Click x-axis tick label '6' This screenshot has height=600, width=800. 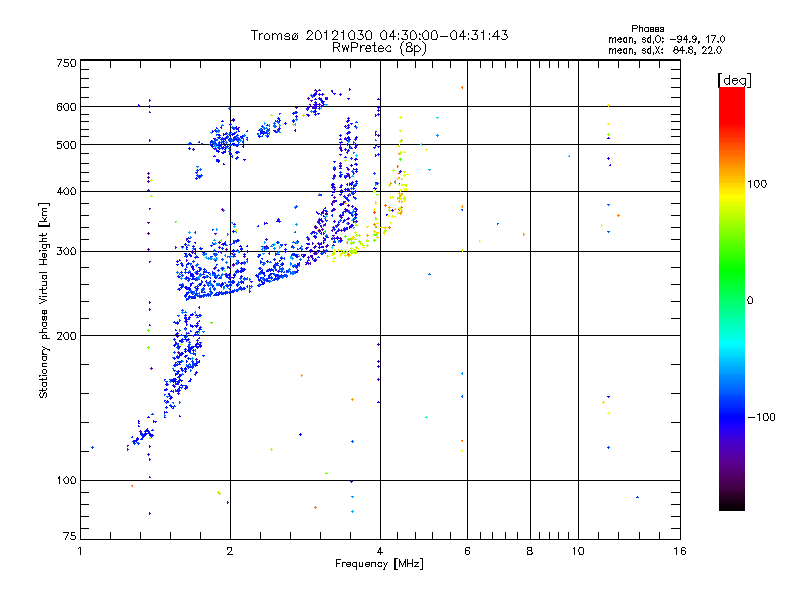coord(467,551)
